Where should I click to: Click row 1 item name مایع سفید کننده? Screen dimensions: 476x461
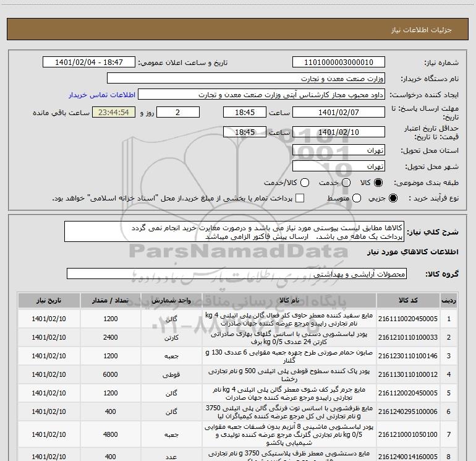tap(289, 319)
